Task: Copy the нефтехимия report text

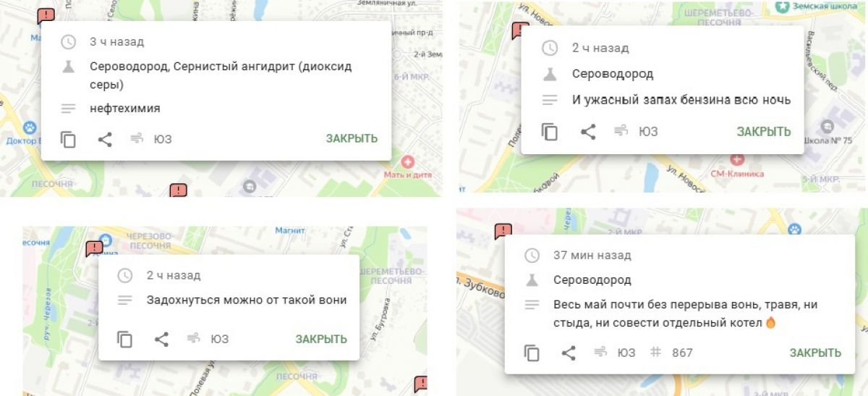Action: (69, 140)
